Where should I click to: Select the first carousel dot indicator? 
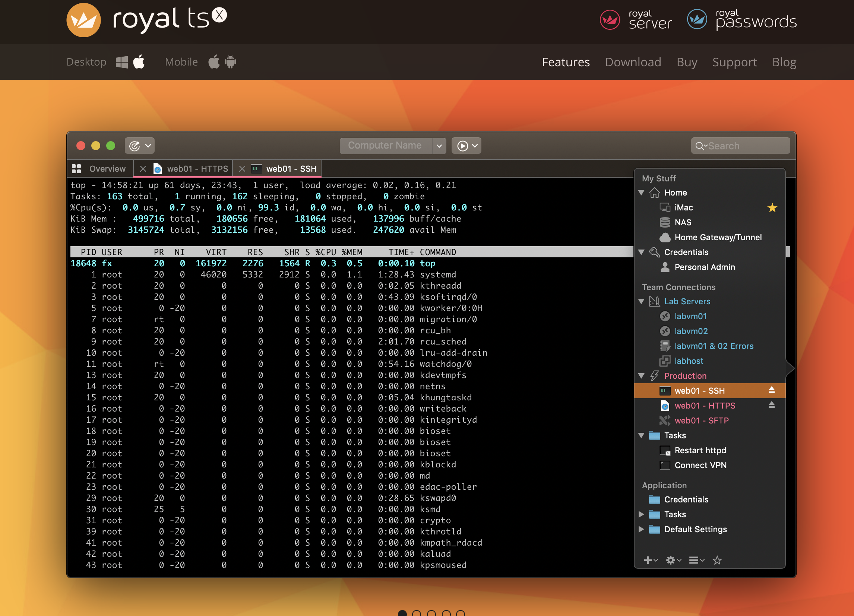pos(402,613)
